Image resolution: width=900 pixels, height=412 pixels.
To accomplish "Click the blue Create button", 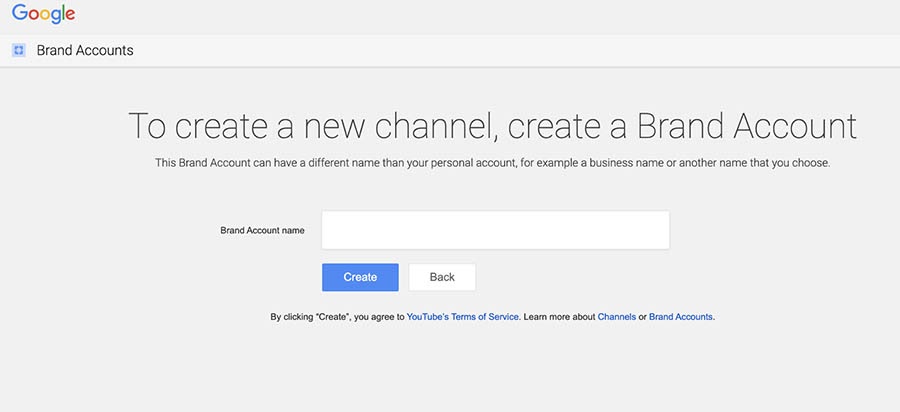I will 360,277.
